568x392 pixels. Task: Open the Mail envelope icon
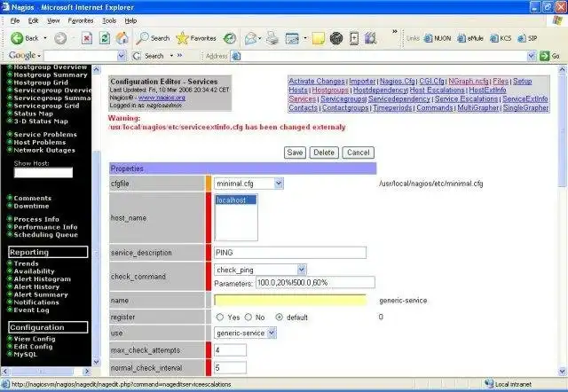point(250,38)
